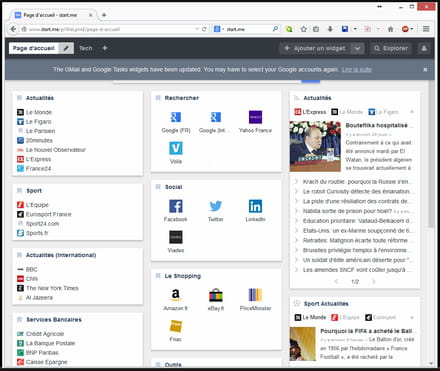
Task: Go to next page of Actualités feed
Action: 374,282
